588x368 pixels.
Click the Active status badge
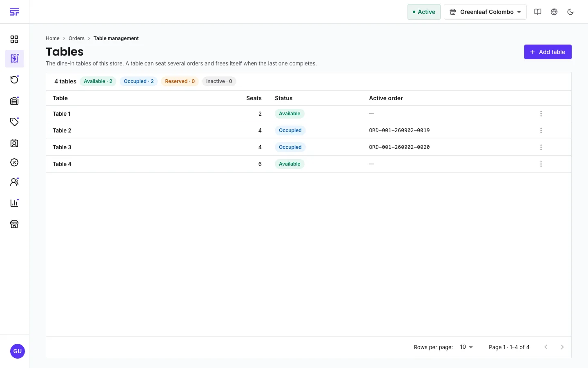pyautogui.click(x=424, y=12)
